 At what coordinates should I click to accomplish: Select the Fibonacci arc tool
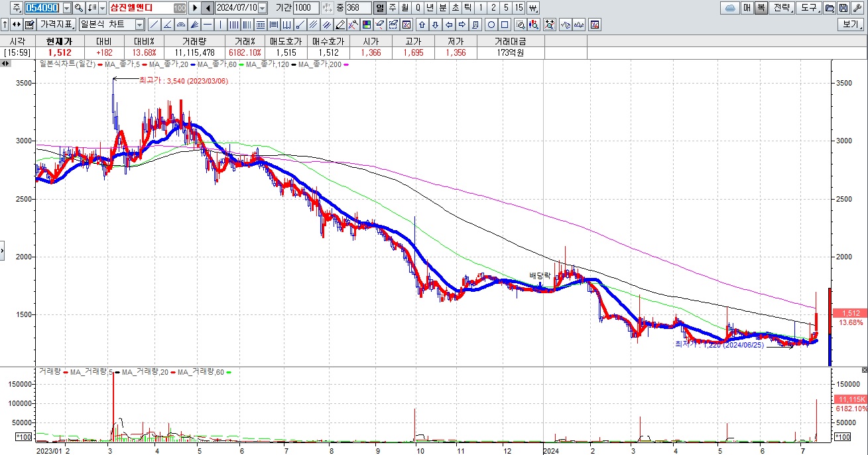click(181, 25)
